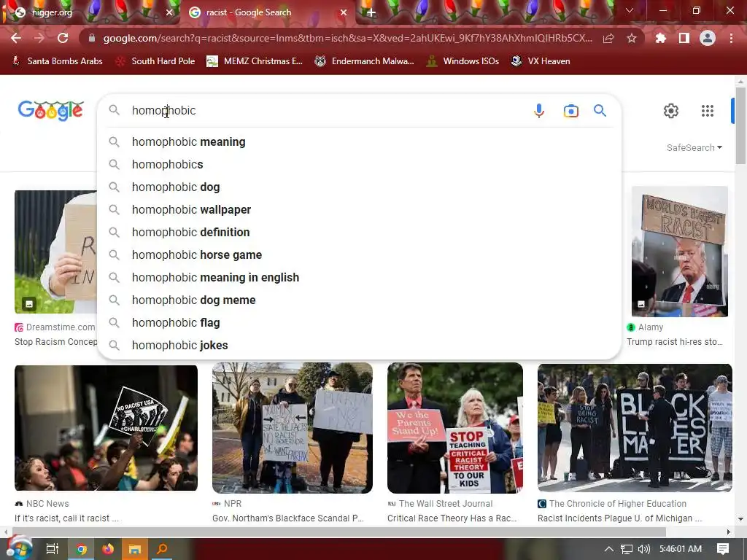The image size is (747, 560).
Task: Select the 'homophobic dog meme' suggestion
Action: (x=359, y=300)
